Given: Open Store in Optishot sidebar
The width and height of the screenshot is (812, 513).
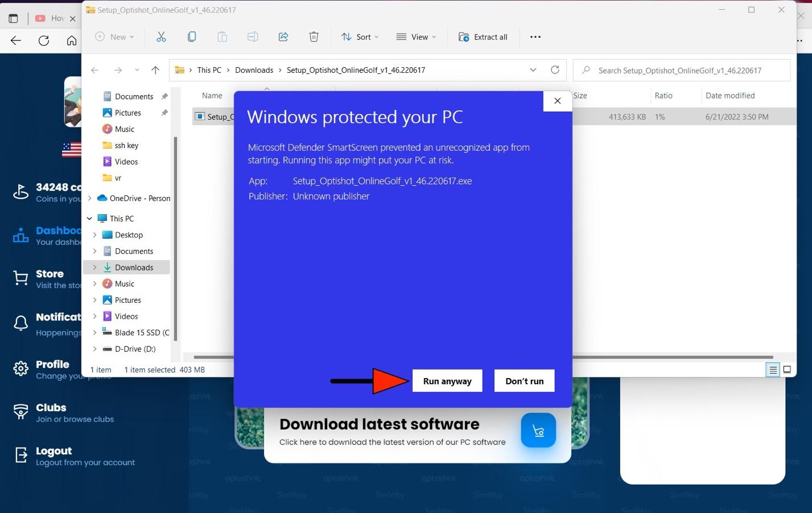Looking at the screenshot, I should (47, 279).
